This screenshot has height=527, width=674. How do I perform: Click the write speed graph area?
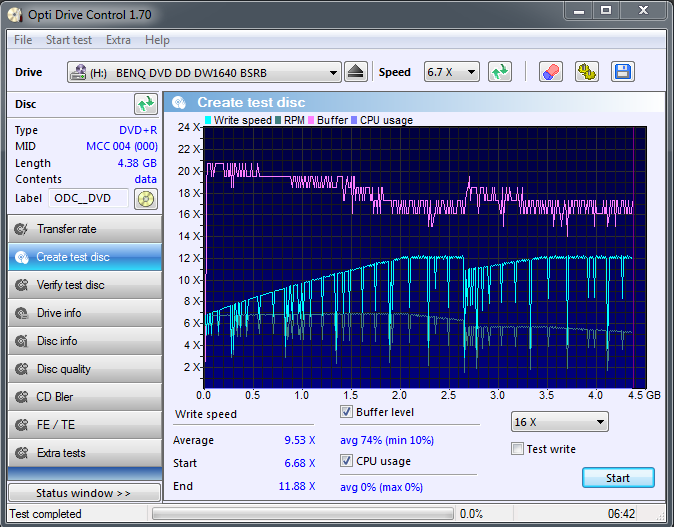(x=425, y=257)
